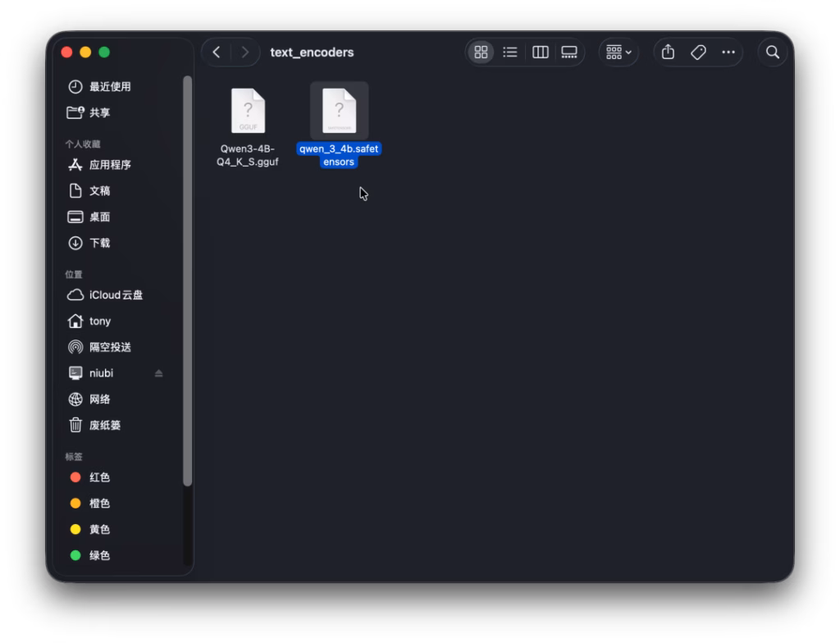Expand the group-by dropdown
Image resolution: width=840 pixels, height=643 pixels.
619,52
